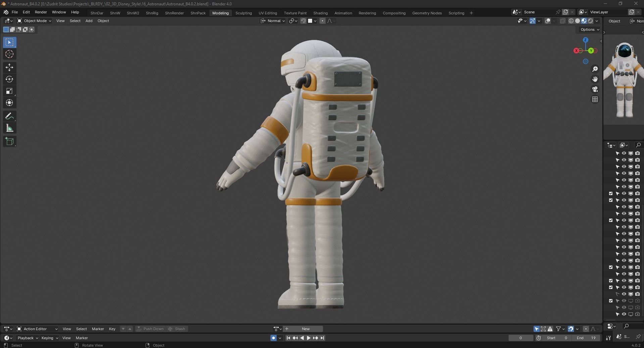Toggle auto keying record button
Screen dimensions: 644x348
[x=274, y=338]
